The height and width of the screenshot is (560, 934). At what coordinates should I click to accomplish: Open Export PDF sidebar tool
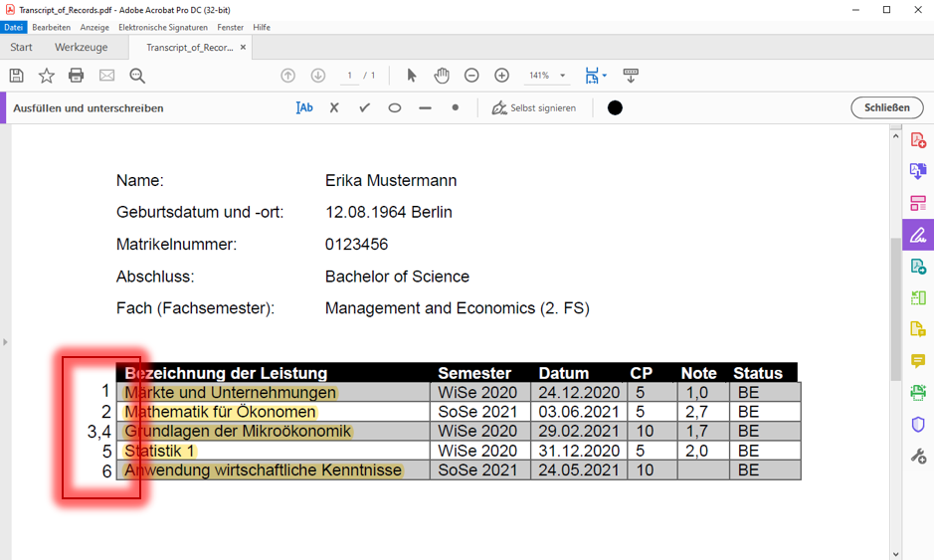918,171
